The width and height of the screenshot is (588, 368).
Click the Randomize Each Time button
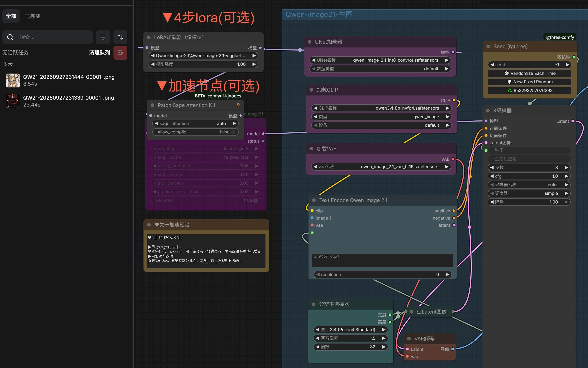click(530, 73)
